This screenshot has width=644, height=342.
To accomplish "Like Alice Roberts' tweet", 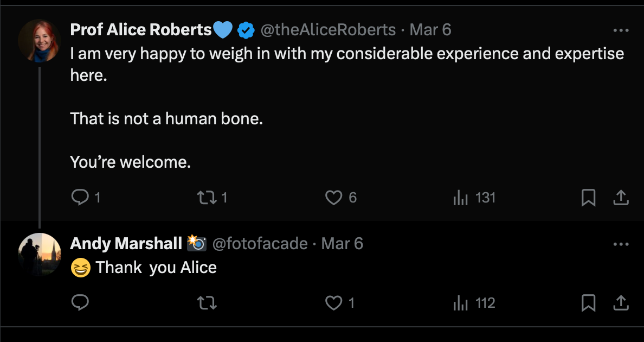I will (333, 198).
